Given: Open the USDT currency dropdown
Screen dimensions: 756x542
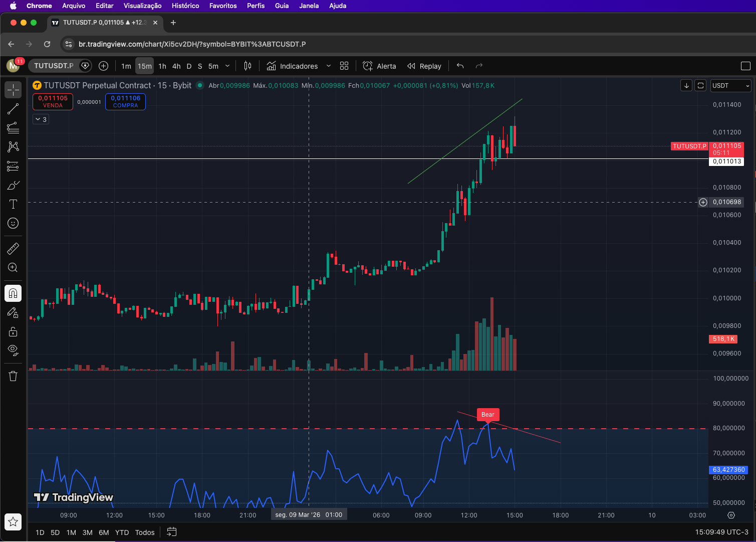Looking at the screenshot, I should [x=730, y=86].
